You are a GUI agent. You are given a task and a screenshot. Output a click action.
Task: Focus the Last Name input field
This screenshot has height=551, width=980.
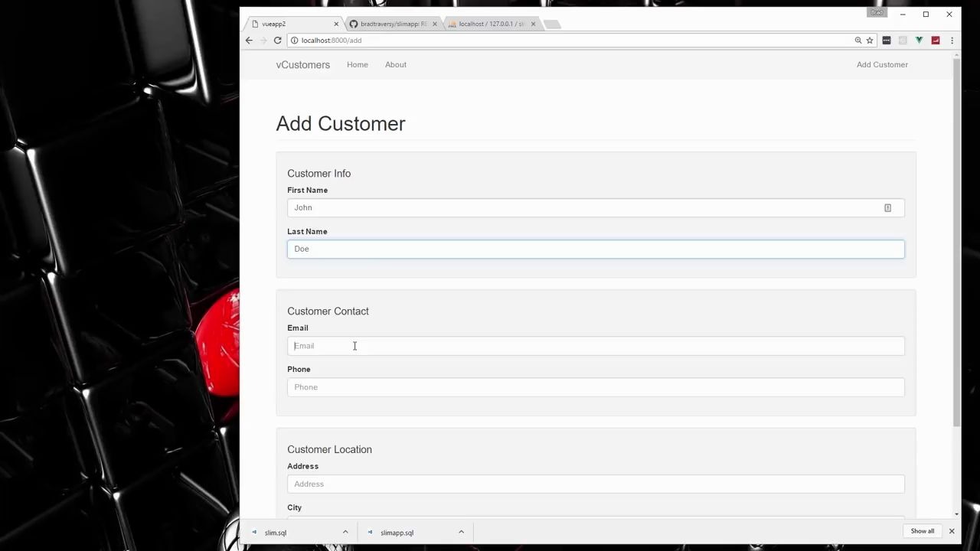coord(596,249)
